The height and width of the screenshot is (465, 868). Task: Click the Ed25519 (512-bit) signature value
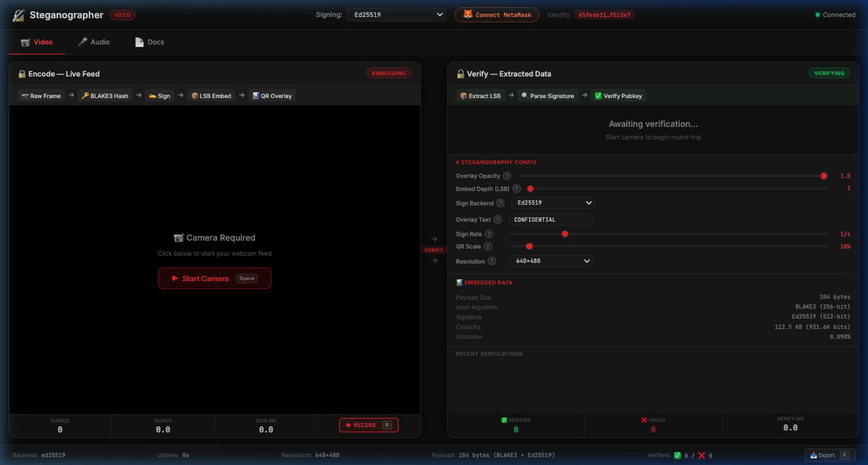(x=822, y=317)
